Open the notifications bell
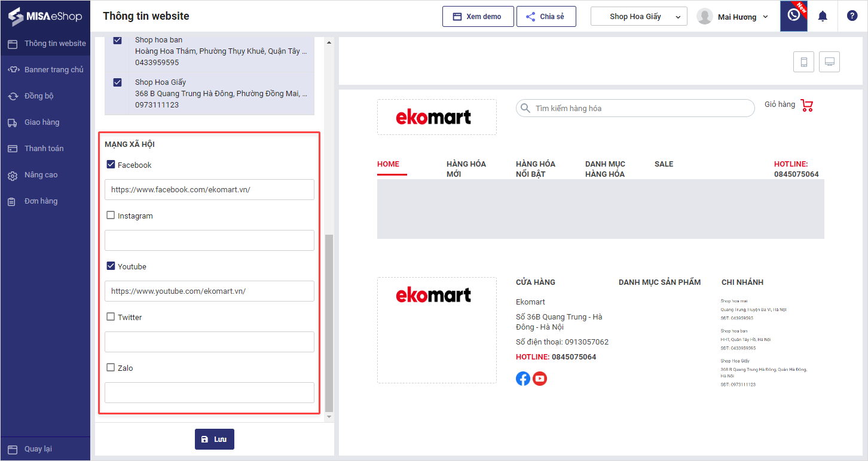Screen dimensions: 868x461 click(x=823, y=16)
